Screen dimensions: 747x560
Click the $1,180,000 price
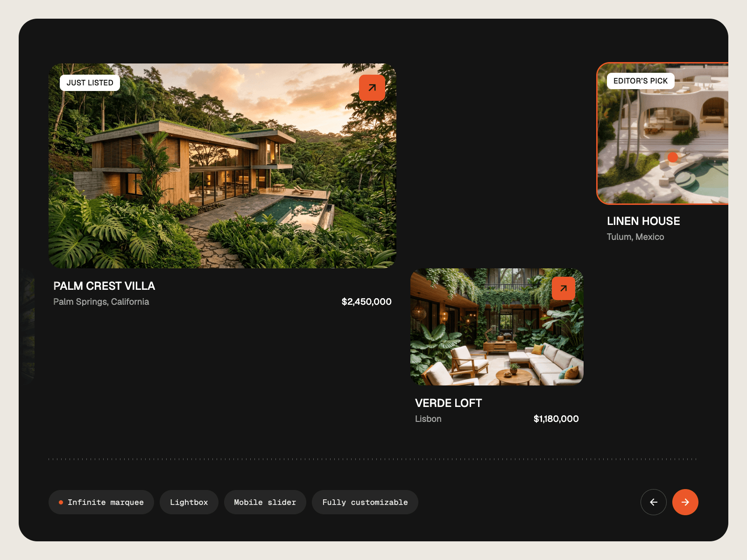click(556, 419)
